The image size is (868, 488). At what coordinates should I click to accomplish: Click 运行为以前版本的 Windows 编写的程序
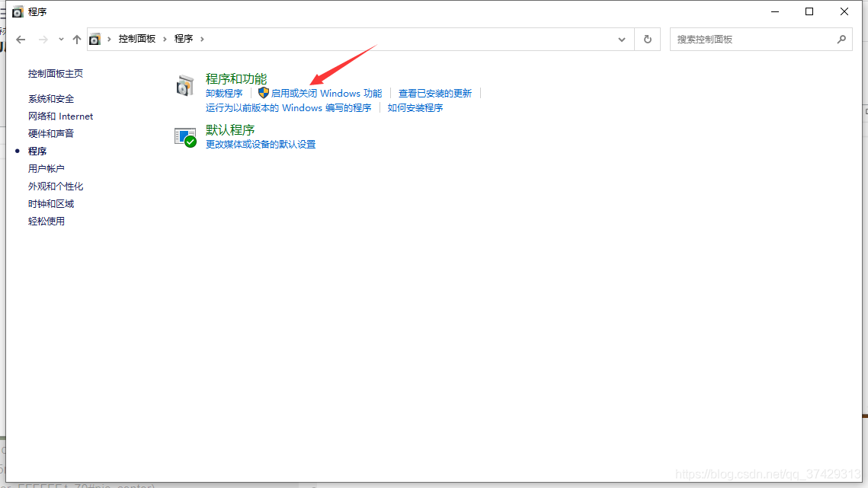click(x=288, y=108)
